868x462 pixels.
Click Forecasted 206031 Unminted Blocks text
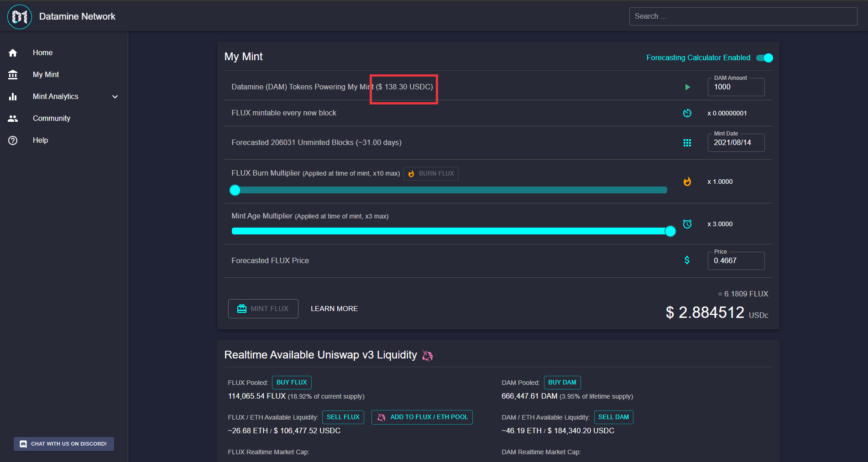[316, 143]
